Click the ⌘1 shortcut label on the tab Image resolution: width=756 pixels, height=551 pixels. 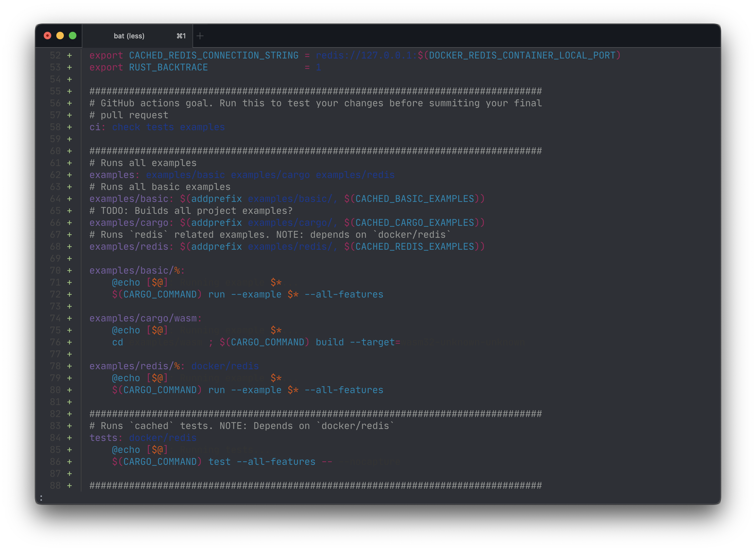point(181,36)
